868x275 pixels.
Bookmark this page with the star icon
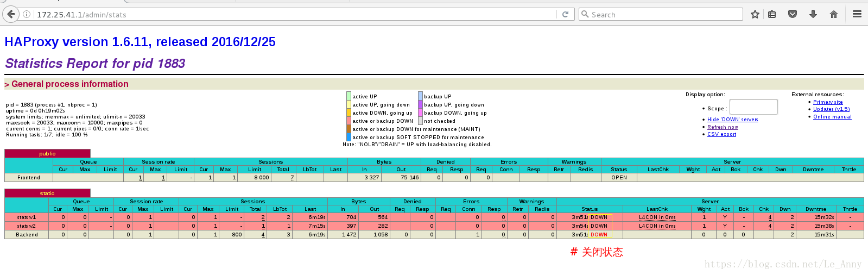[x=755, y=14]
